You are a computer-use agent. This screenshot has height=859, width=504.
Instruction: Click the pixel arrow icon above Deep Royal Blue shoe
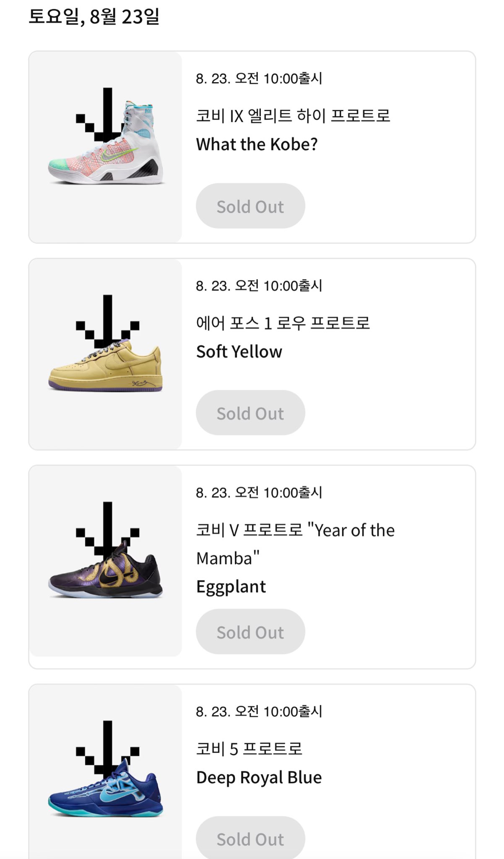[x=107, y=747]
